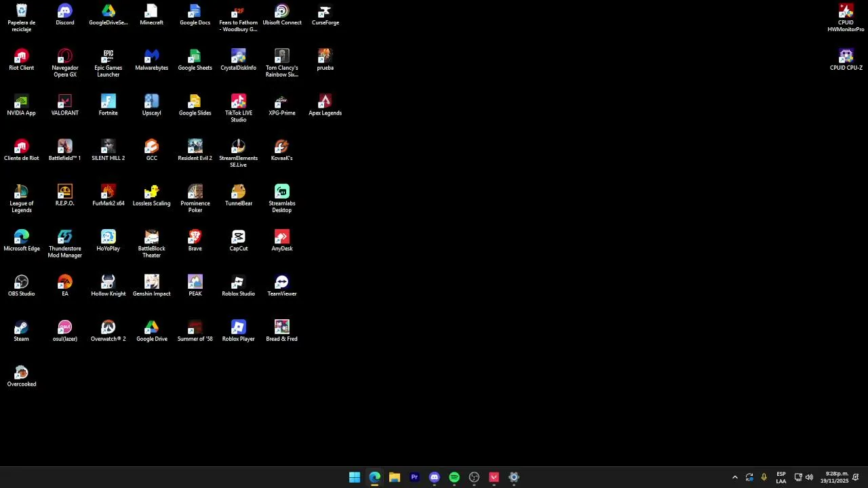The width and height of the screenshot is (868, 488).
Task: Select the Google Drive desktop icon
Action: tap(151, 331)
